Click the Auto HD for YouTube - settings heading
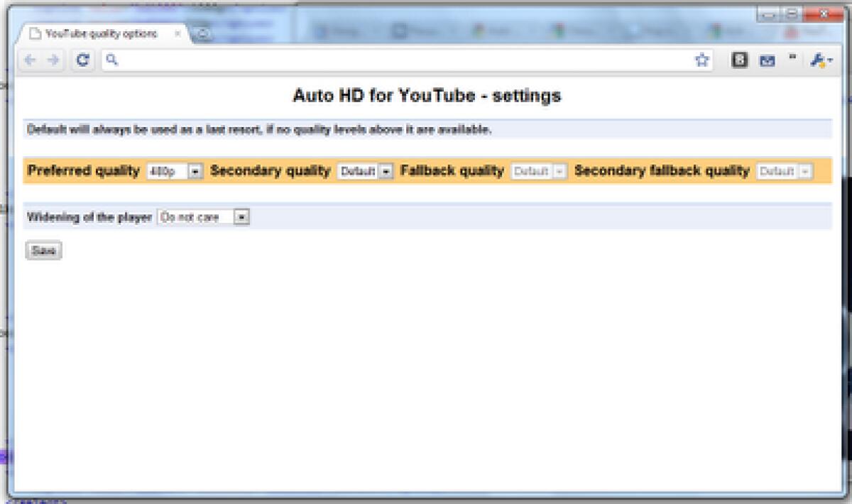Viewport: 852px width, 504px height. [427, 96]
